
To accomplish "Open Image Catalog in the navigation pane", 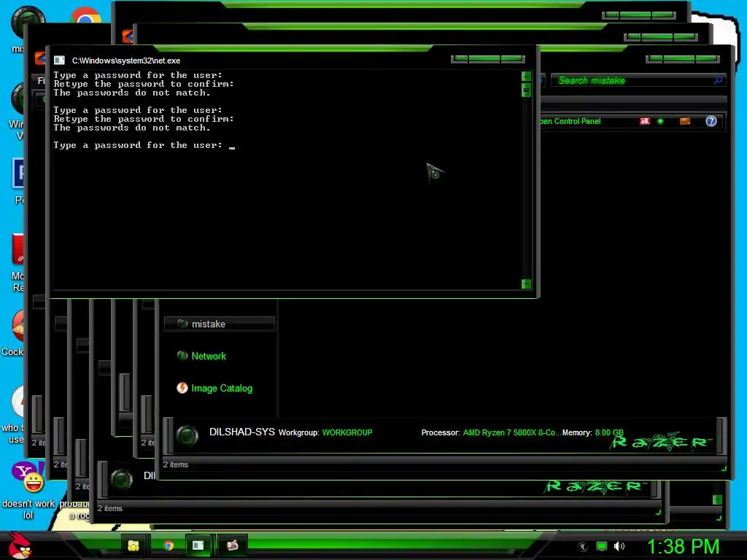I will point(222,388).
